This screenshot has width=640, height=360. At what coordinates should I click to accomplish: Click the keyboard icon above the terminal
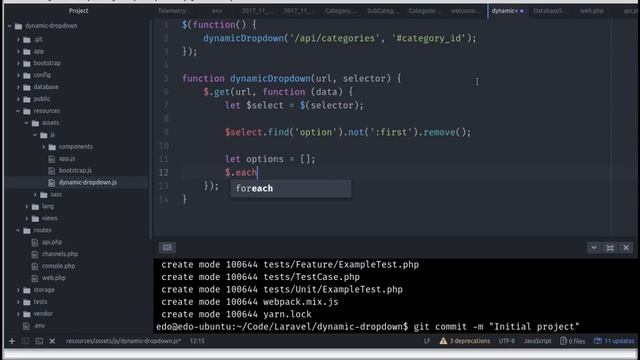[167, 247]
